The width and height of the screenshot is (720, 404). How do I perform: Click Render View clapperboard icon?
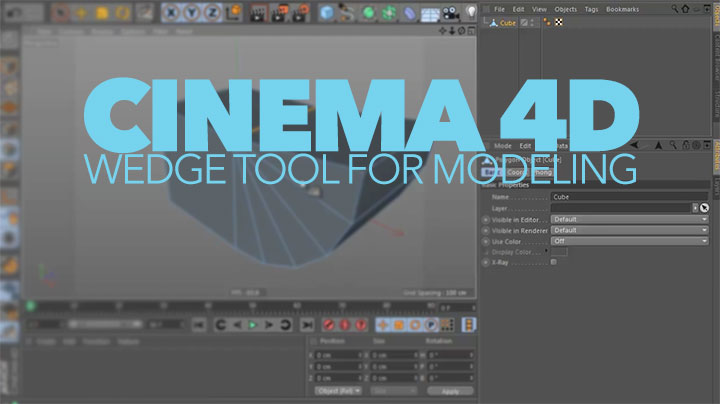click(259, 13)
